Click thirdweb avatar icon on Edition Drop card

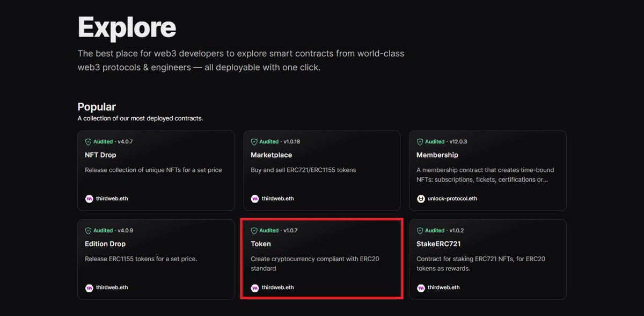(89, 288)
